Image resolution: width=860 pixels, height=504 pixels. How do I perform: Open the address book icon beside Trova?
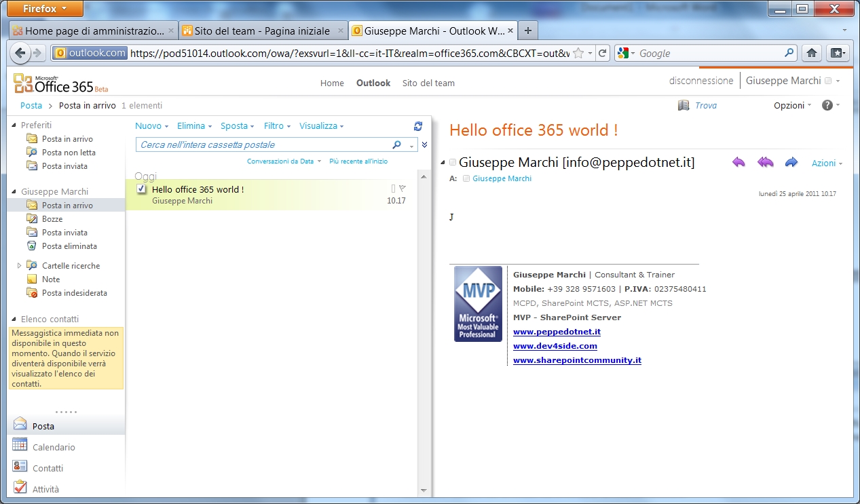(684, 105)
